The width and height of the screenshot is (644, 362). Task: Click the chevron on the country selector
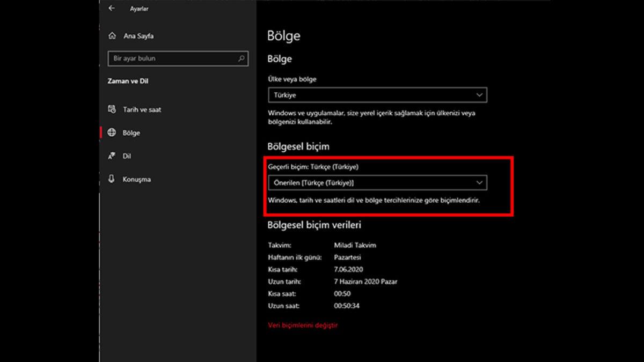point(479,95)
